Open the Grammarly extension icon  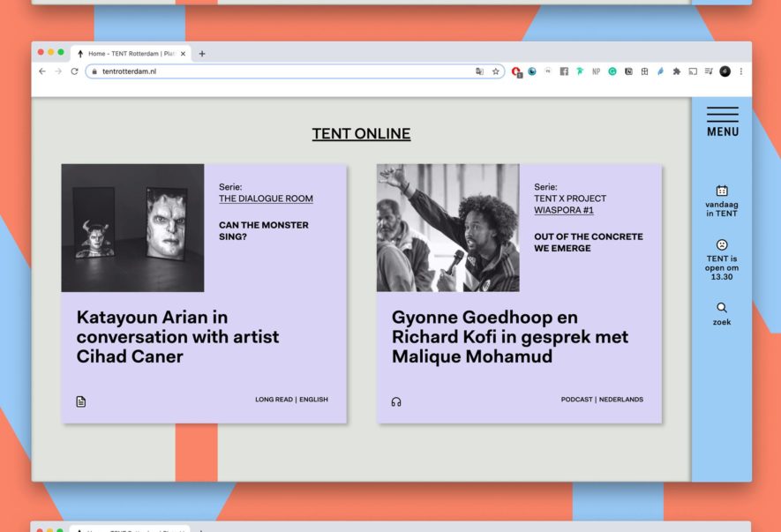612,71
